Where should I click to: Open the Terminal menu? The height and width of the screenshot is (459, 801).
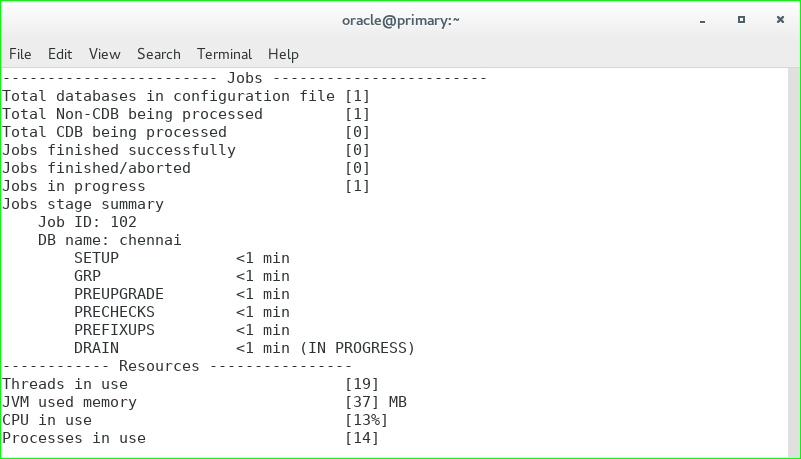coord(224,54)
